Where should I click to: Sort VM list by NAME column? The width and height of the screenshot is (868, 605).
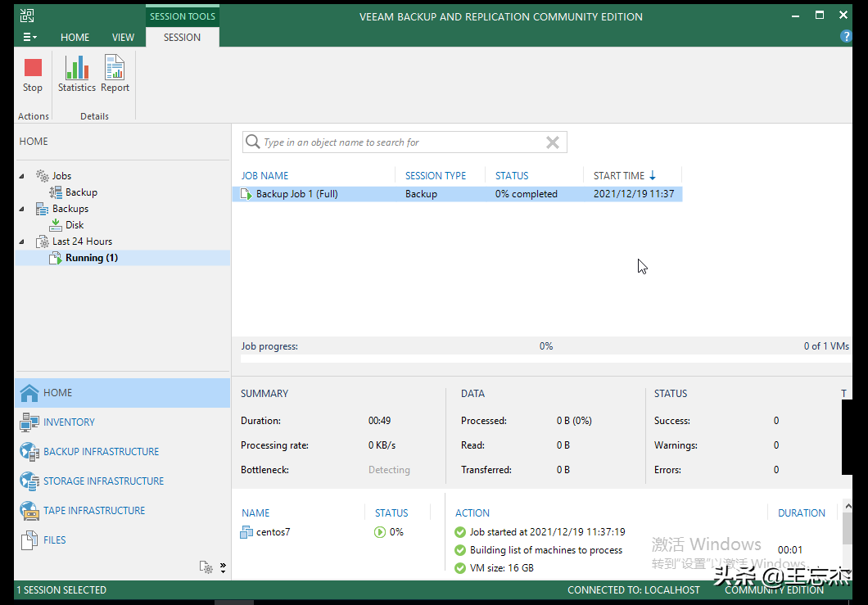coord(255,513)
